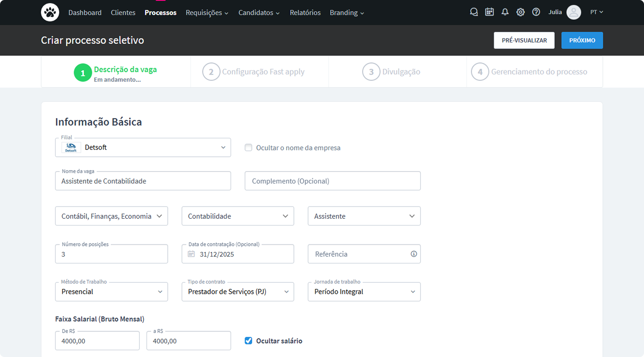Go to Clientes in navigation
The width and height of the screenshot is (644, 357).
pos(123,13)
